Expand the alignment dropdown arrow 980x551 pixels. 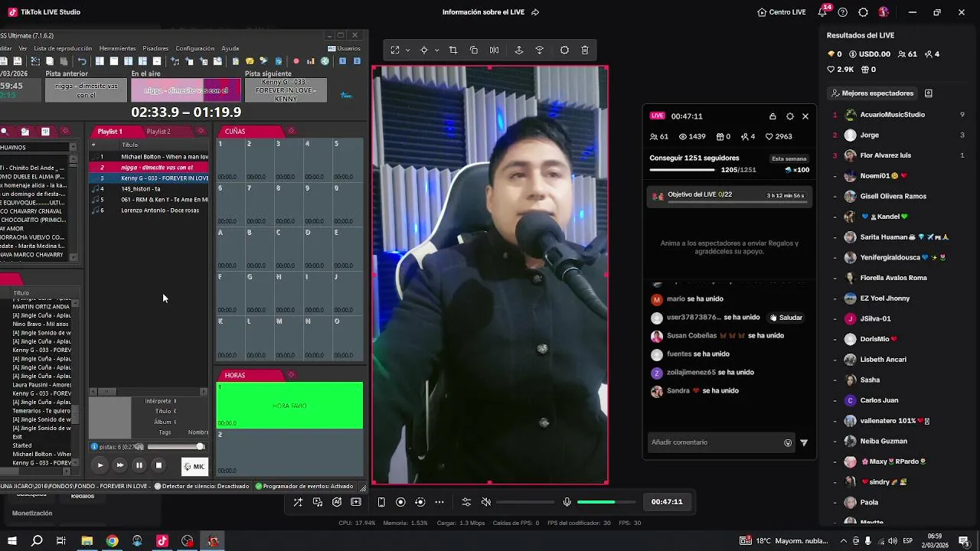436,51
